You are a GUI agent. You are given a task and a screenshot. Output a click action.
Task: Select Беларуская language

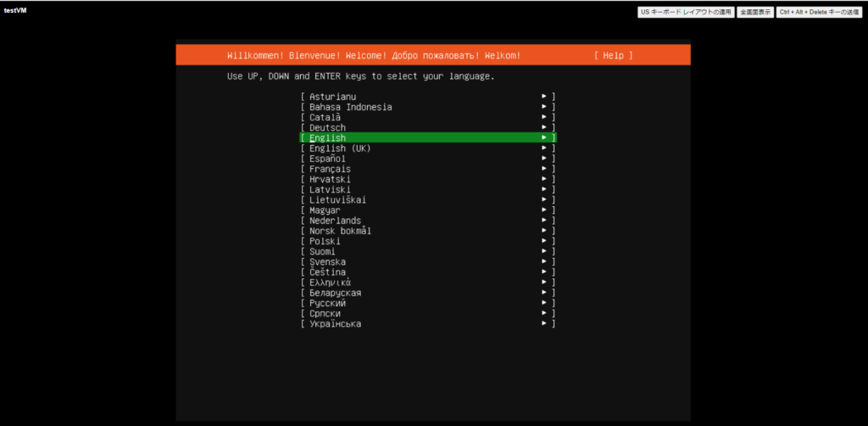(428, 293)
